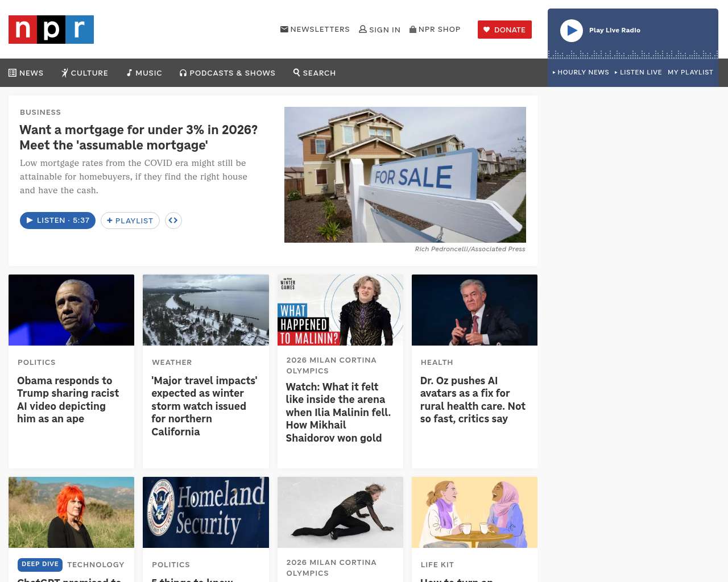
Task: Click the For Sale house image
Action: [x=405, y=174]
